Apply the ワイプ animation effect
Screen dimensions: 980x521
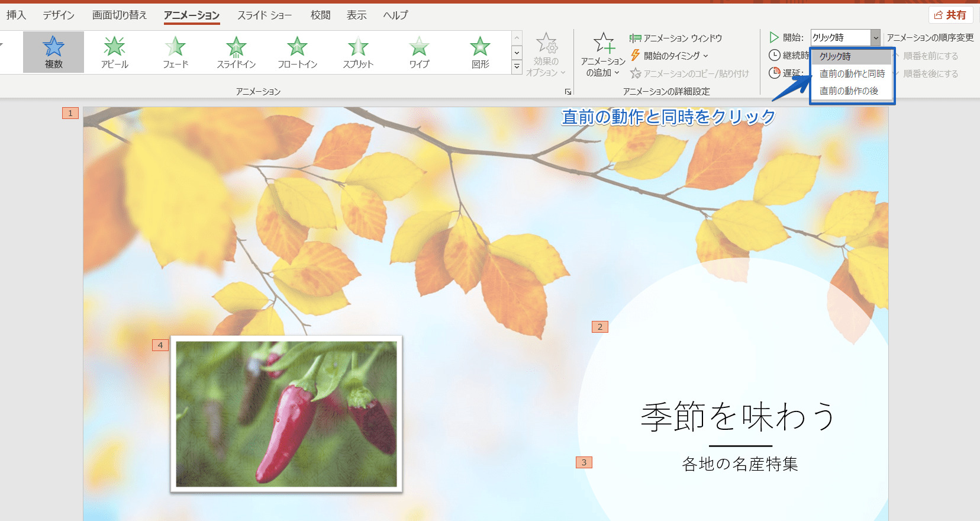click(x=419, y=52)
